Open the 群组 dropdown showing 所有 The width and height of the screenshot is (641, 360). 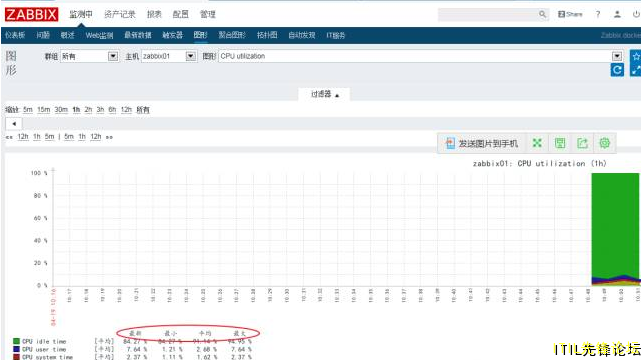[x=90, y=56]
